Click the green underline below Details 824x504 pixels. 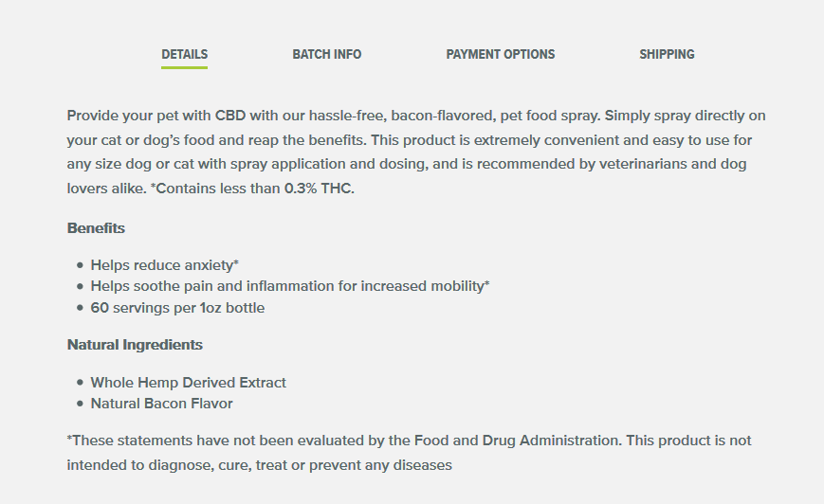(x=184, y=67)
